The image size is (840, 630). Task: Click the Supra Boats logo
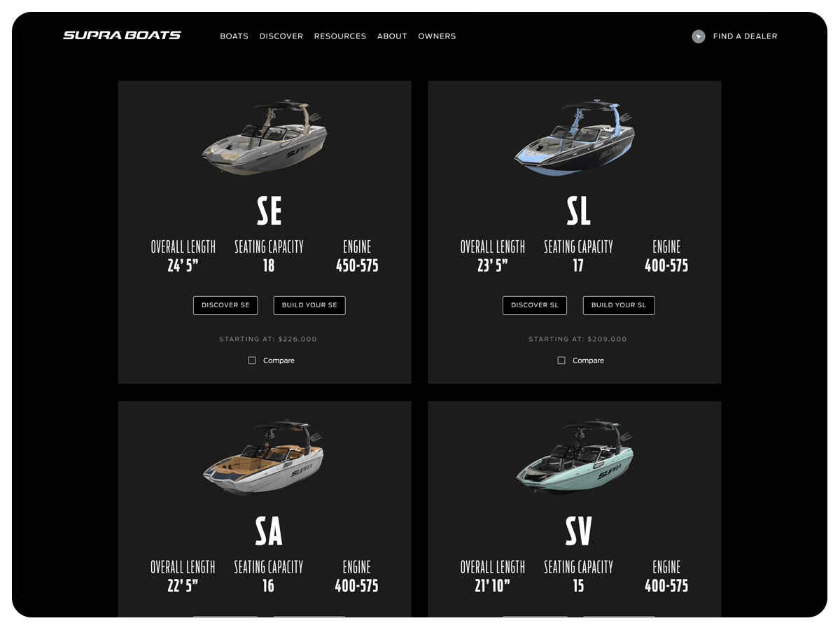point(122,36)
